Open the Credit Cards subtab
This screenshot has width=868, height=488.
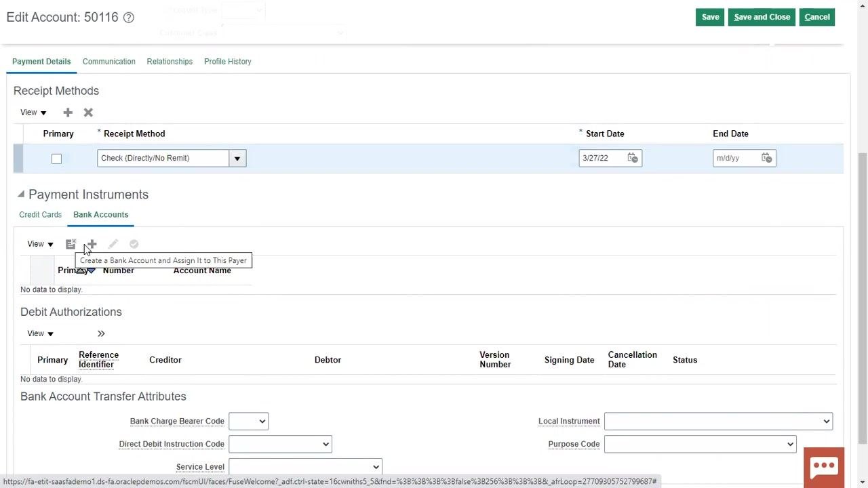pyautogui.click(x=40, y=215)
